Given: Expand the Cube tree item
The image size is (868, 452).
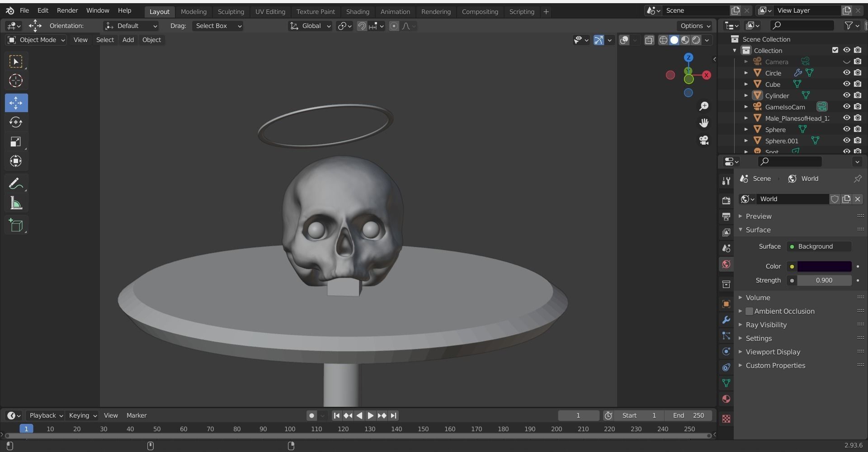Looking at the screenshot, I should [x=746, y=84].
